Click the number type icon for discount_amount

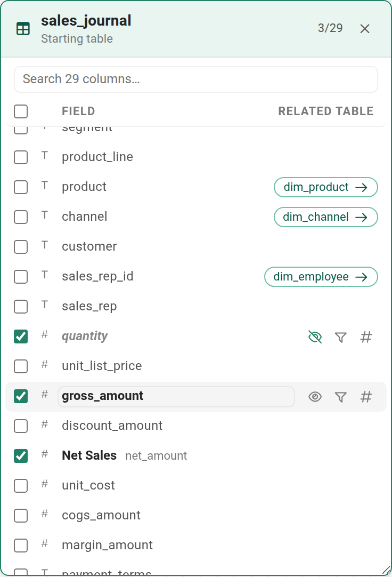44,424
